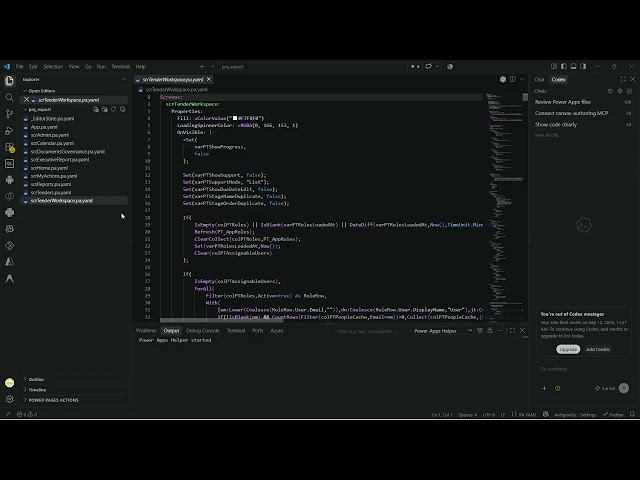Screen dimensions: 640x480
Task: Maximize the Codex side panel
Action: tap(623, 79)
